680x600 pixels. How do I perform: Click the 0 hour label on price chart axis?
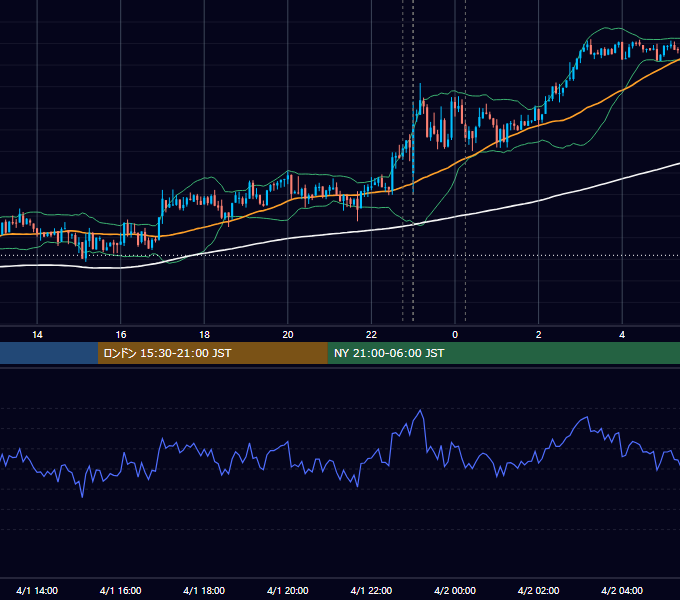pyautogui.click(x=455, y=335)
